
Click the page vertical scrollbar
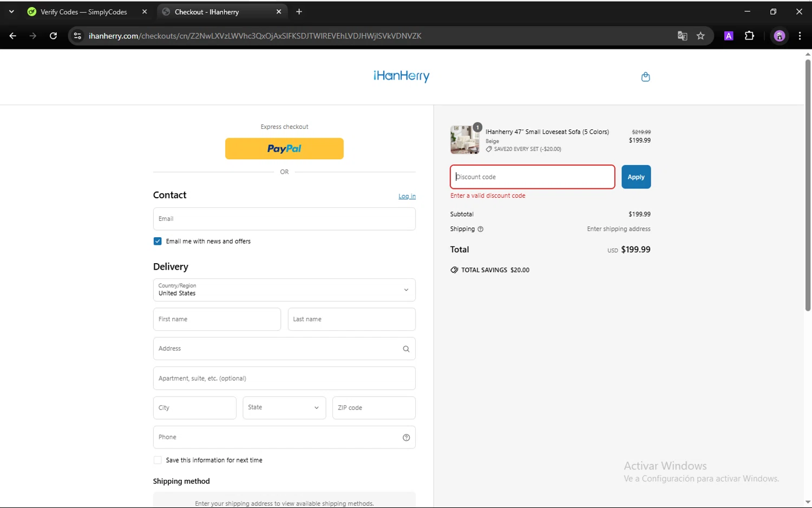click(808, 184)
